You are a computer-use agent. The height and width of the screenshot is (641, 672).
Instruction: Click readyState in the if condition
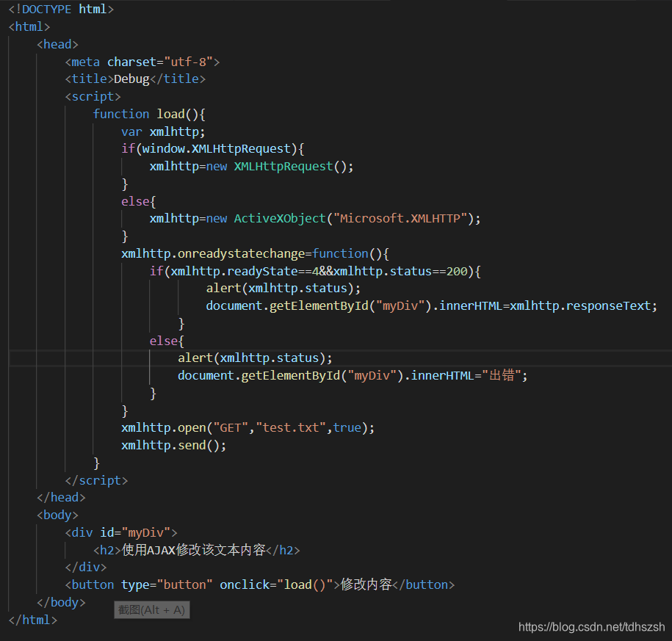pyautogui.click(x=262, y=271)
